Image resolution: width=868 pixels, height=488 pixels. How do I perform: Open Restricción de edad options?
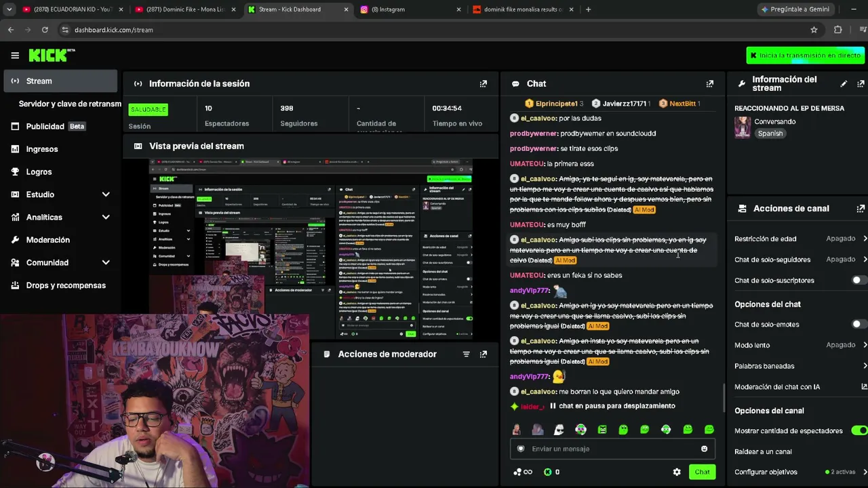pos(800,239)
